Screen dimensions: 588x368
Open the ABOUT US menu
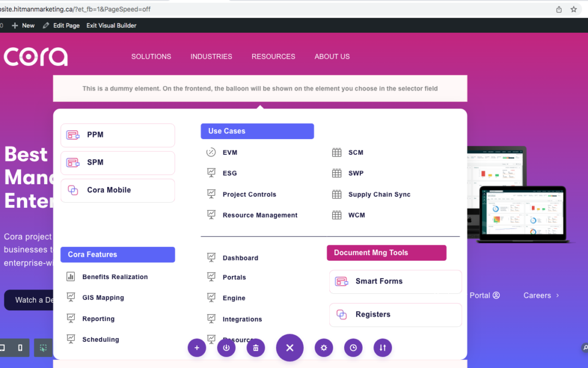click(x=332, y=57)
